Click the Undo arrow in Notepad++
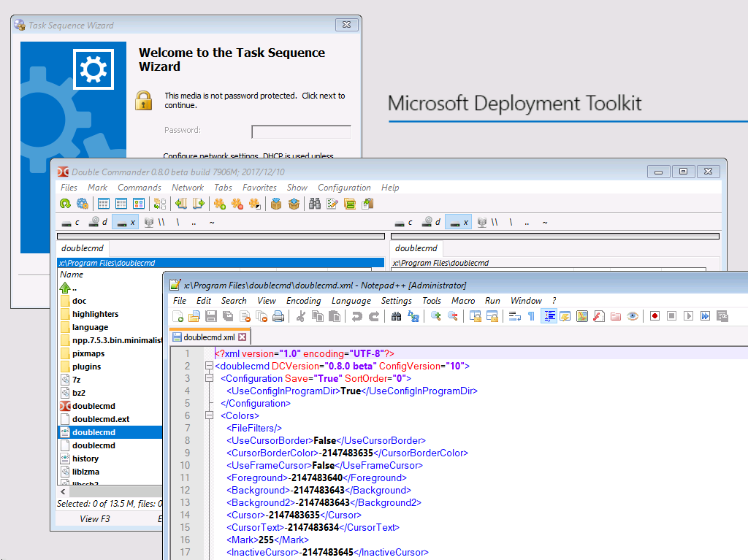 tap(356, 316)
